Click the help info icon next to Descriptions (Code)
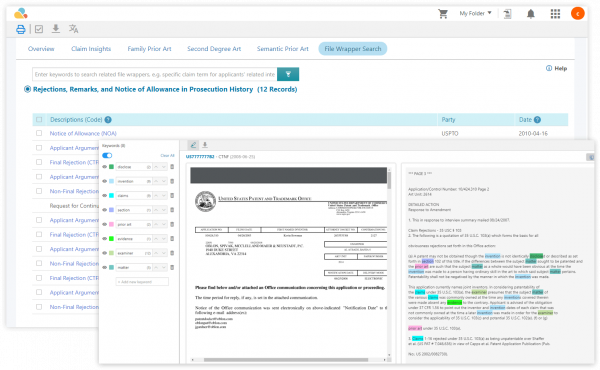 click(x=108, y=120)
